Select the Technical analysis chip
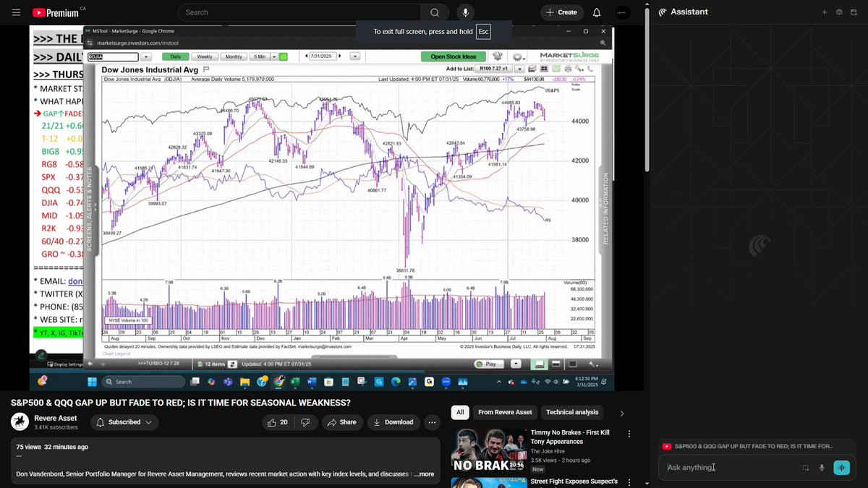This screenshot has width=868, height=488. (x=572, y=412)
